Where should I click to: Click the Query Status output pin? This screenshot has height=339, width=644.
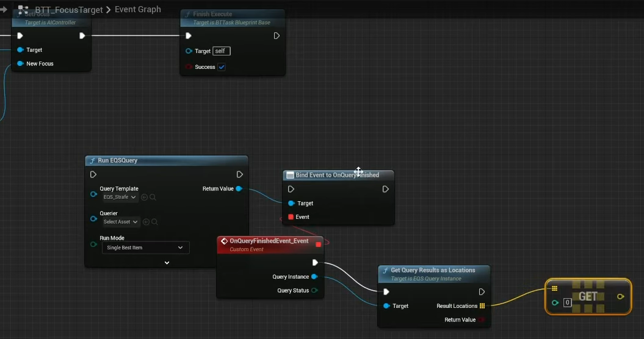pyautogui.click(x=314, y=291)
